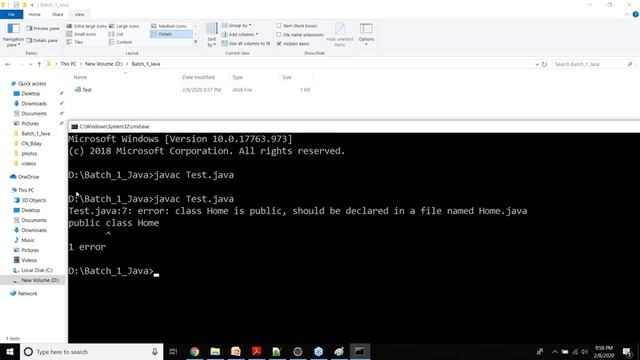The height and width of the screenshot is (360, 640).
Task: Open the Home ribbon tab
Action: click(35, 14)
